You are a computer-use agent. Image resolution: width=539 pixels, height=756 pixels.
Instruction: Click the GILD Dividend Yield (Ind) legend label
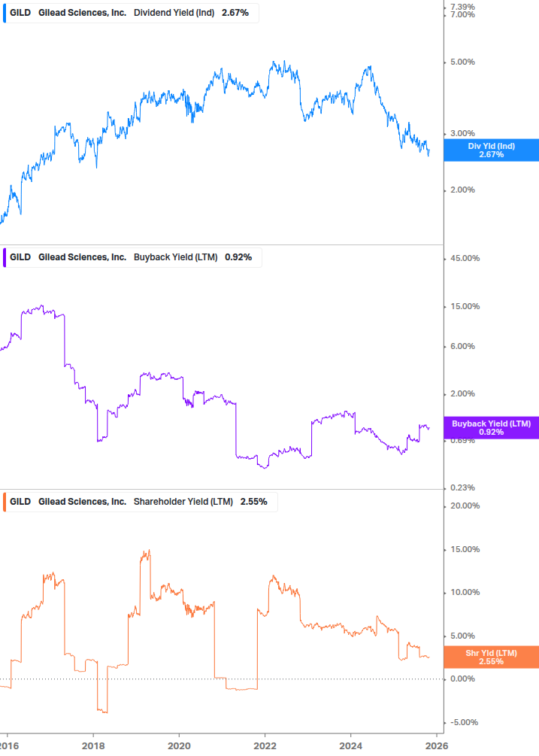pos(131,13)
